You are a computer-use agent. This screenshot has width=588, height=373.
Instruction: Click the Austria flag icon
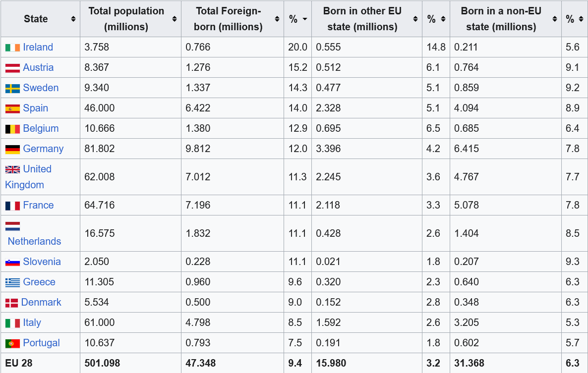pyautogui.click(x=13, y=68)
